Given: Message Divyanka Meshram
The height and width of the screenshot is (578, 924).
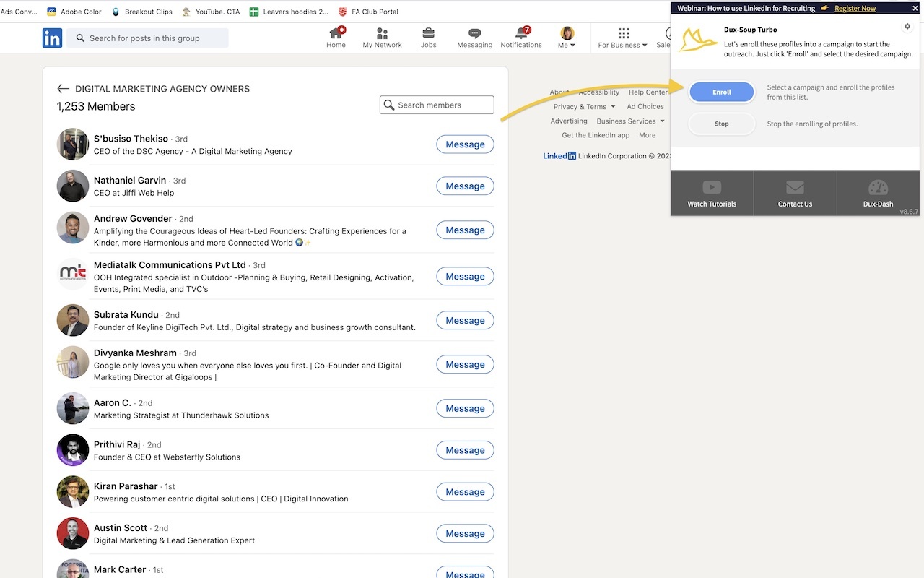Looking at the screenshot, I should 465,365.
